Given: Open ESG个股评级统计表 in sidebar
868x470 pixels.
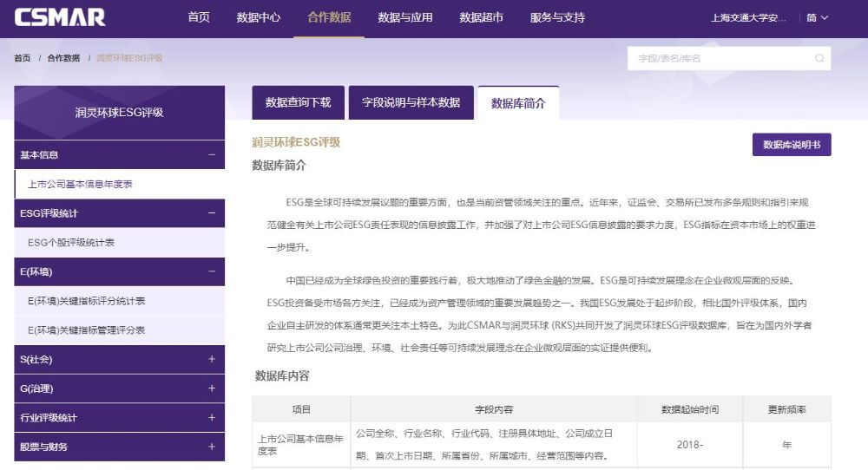Looking at the screenshot, I should (x=119, y=243).
